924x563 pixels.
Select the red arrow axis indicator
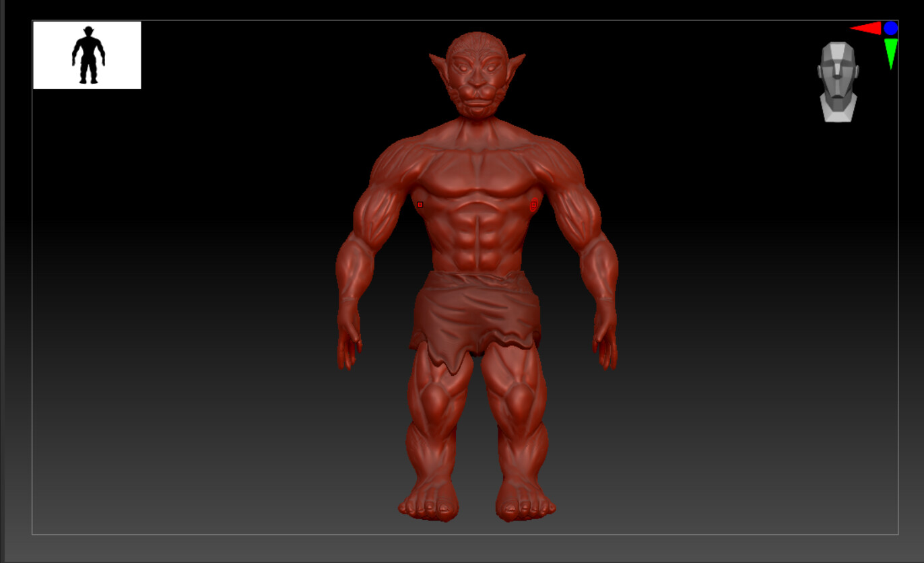pyautogui.click(x=867, y=28)
